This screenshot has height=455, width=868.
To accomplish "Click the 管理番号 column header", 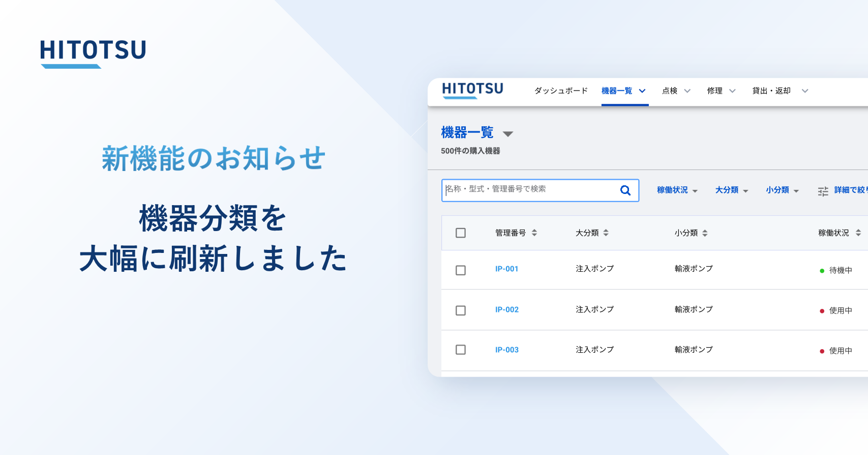I will click(x=511, y=233).
